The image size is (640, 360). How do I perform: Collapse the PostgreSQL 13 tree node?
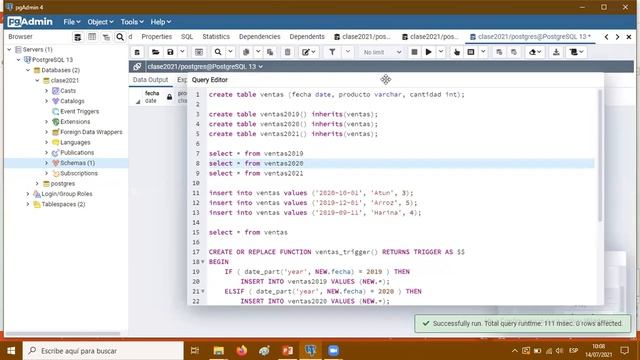tap(19, 60)
